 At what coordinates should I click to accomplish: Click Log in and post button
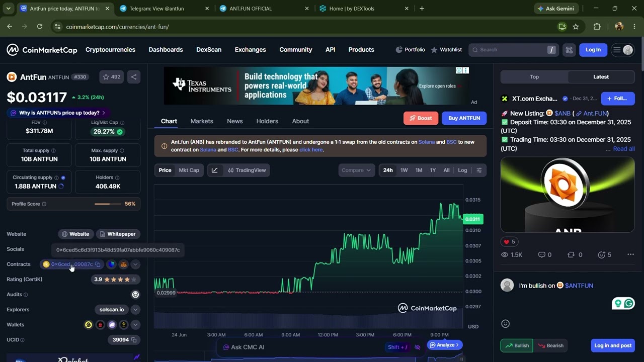point(613,346)
